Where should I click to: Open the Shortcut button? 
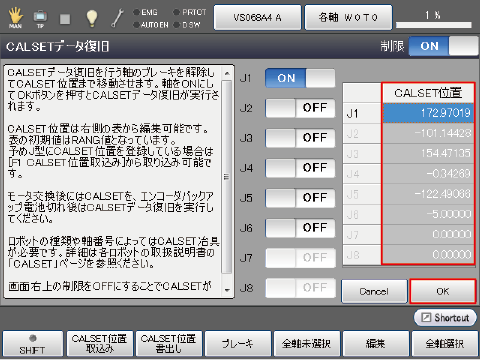click(445, 318)
